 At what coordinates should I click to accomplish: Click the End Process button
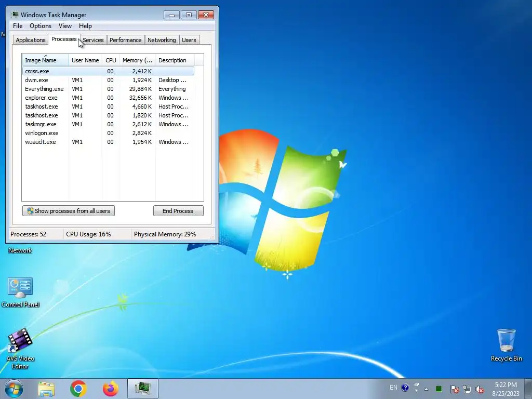178,211
